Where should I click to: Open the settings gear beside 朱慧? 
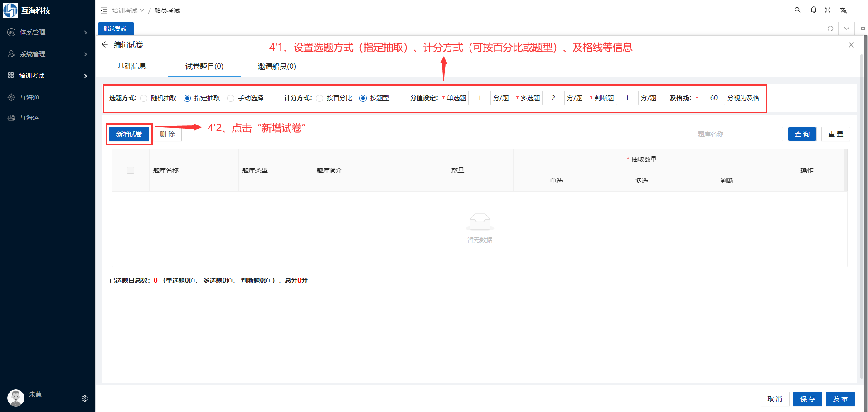(x=85, y=398)
